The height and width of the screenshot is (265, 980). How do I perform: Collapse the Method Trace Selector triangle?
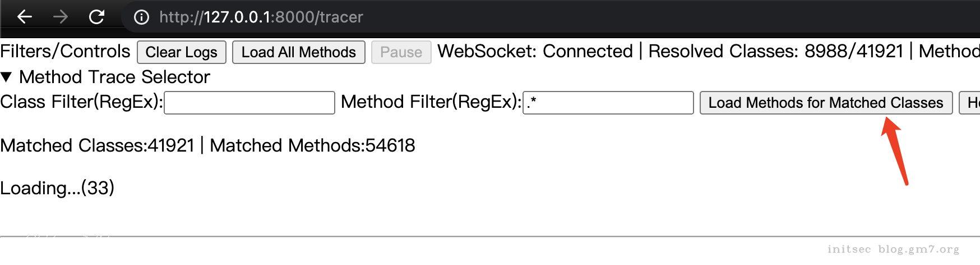[x=7, y=77]
